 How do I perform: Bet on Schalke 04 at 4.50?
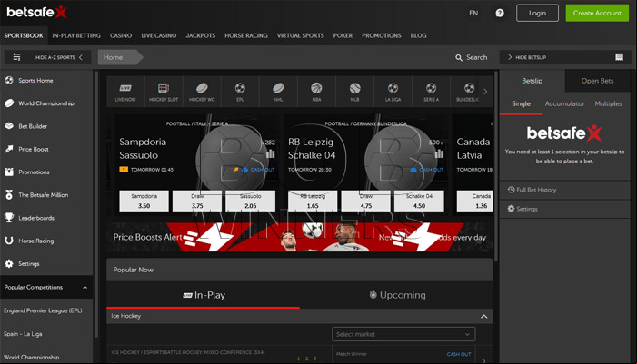[419, 201]
